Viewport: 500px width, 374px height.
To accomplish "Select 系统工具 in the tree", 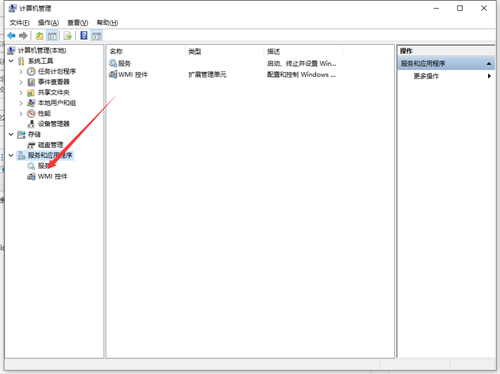I will (x=40, y=61).
